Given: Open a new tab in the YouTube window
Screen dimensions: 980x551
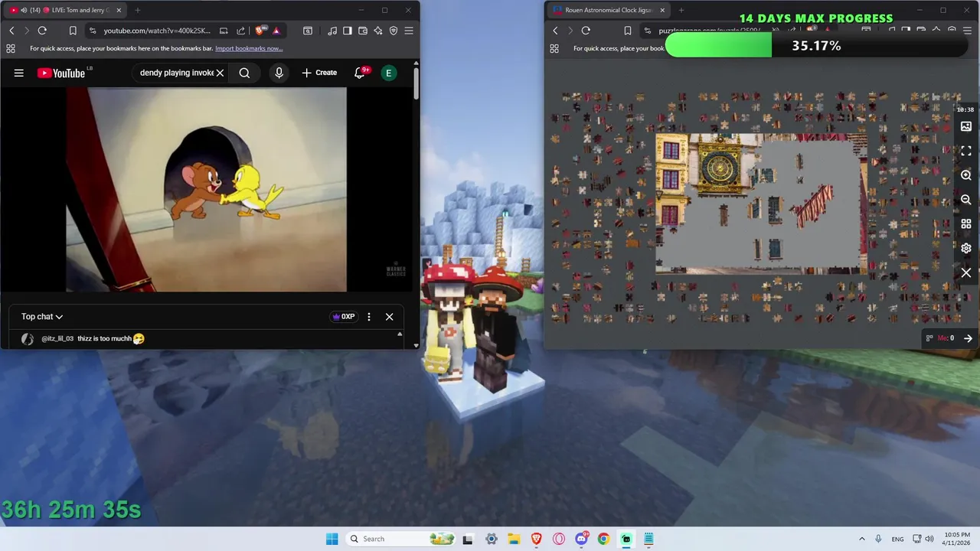Looking at the screenshot, I should coord(138,10).
